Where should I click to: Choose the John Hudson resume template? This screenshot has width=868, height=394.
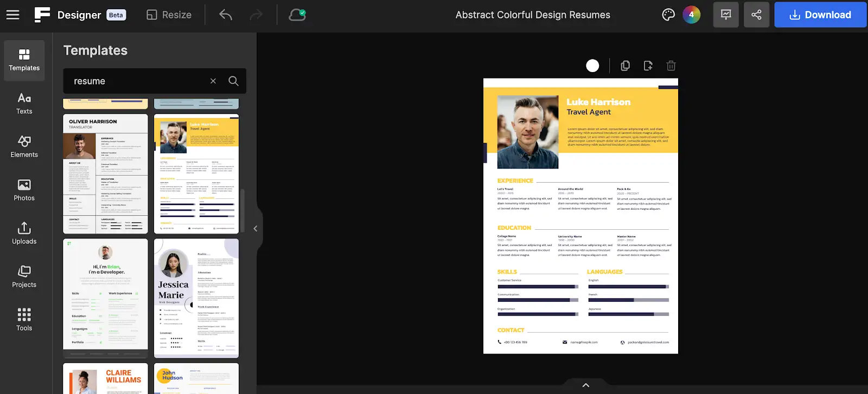coord(196,378)
